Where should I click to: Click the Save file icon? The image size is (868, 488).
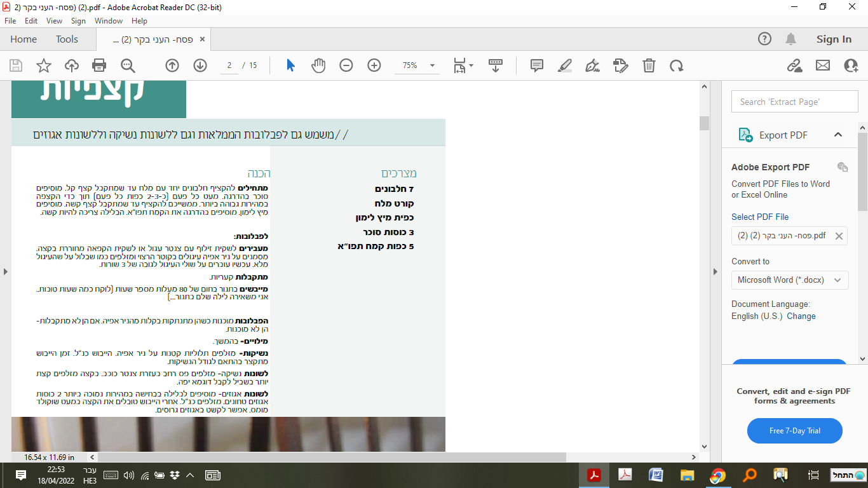click(x=16, y=65)
